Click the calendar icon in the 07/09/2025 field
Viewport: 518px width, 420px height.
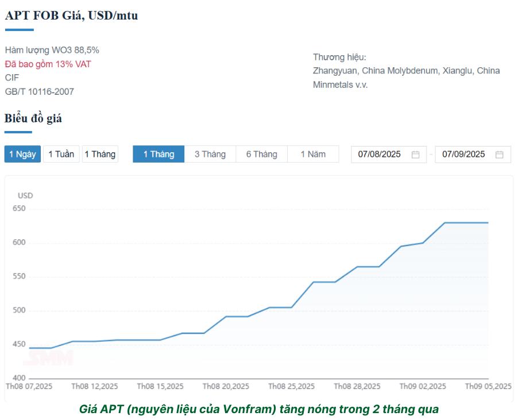[500, 155]
